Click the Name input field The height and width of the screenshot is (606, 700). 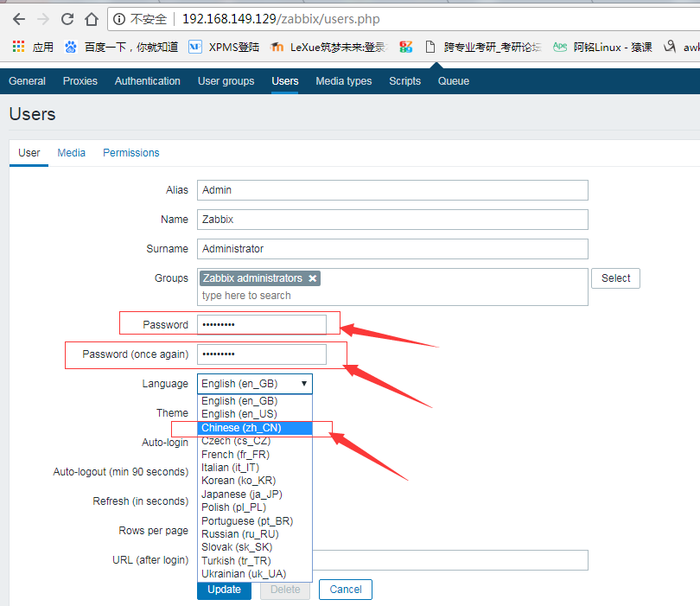pyautogui.click(x=392, y=220)
